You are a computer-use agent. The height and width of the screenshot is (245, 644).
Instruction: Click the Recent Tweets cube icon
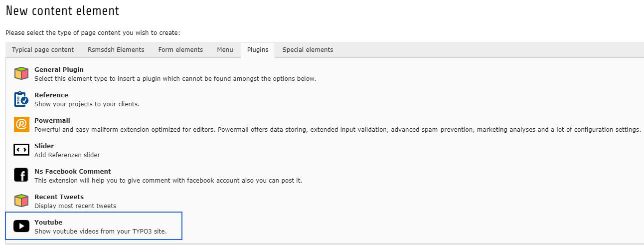pos(21,201)
